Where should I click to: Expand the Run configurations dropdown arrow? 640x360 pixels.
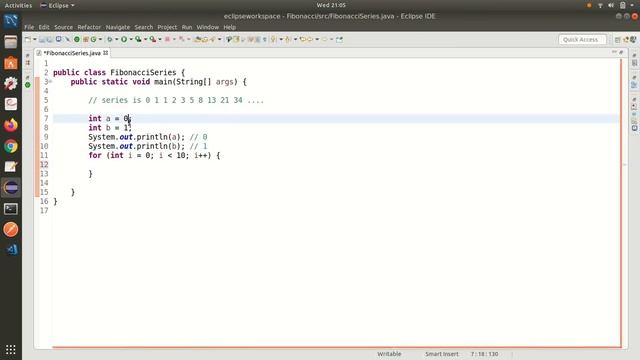pos(131,40)
